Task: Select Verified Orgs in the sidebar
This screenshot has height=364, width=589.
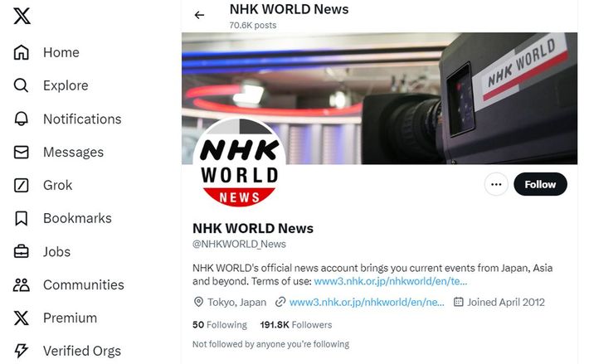Action: [x=67, y=351]
